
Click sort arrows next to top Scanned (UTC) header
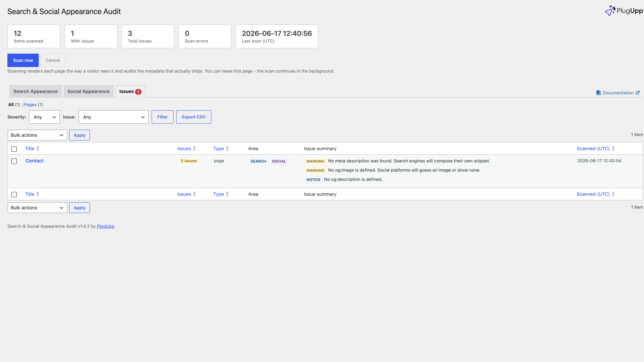(x=613, y=148)
